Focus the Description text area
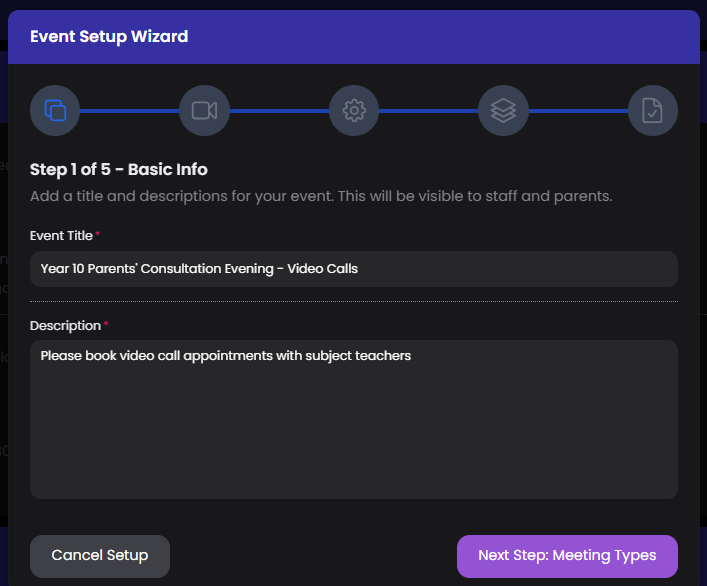The height and width of the screenshot is (586, 707). (x=354, y=419)
